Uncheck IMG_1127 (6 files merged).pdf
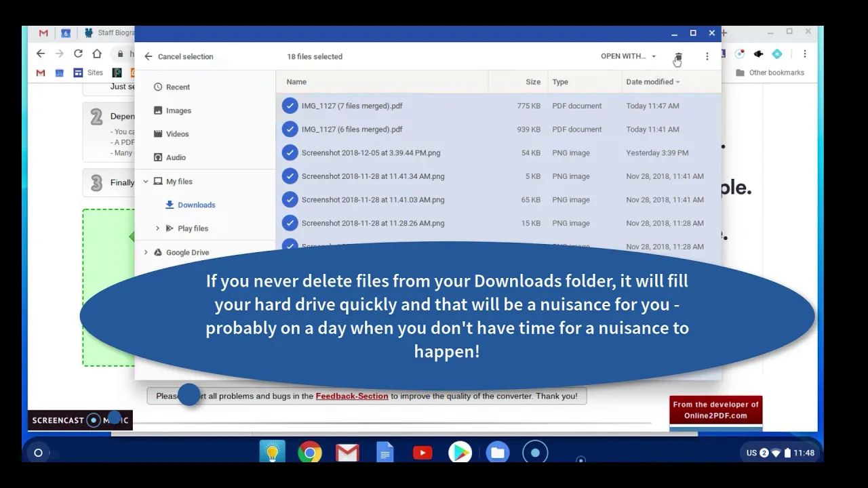This screenshot has height=488, width=868. point(290,129)
